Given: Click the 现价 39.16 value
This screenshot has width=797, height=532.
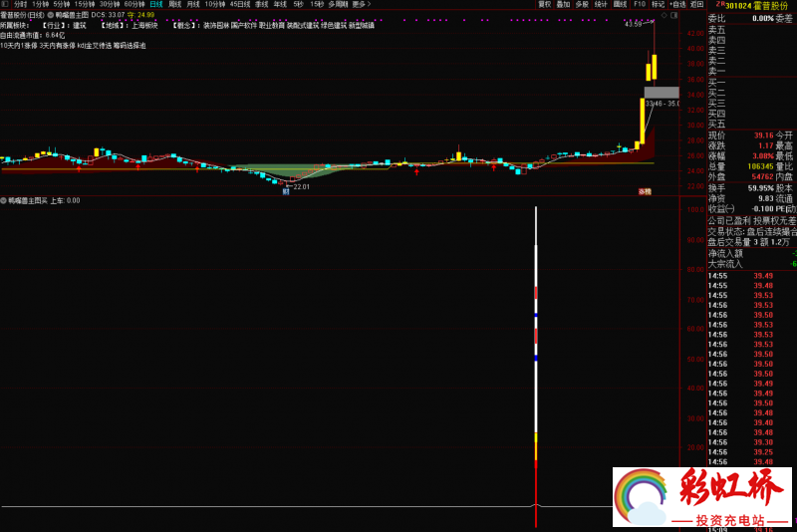Looking at the screenshot, I should pyautogui.click(x=763, y=135).
